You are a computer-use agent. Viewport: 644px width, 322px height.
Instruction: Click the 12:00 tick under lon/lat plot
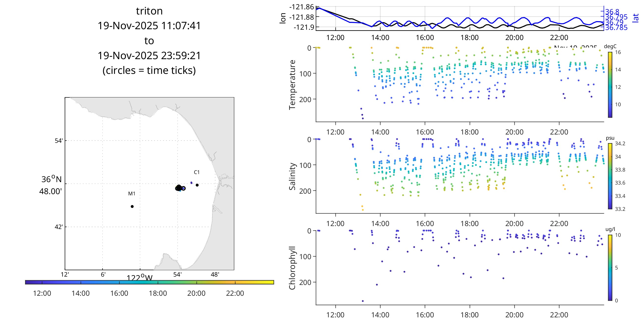(335, 38)
